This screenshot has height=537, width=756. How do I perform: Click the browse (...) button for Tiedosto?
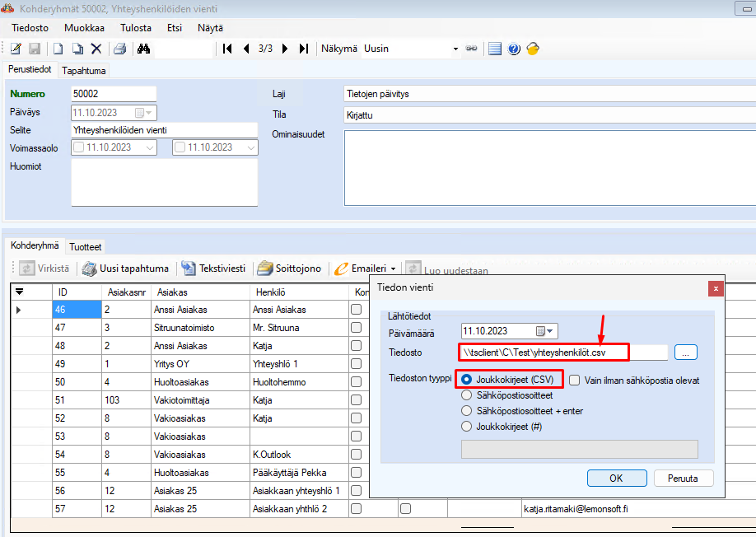(x=686, y=353)
